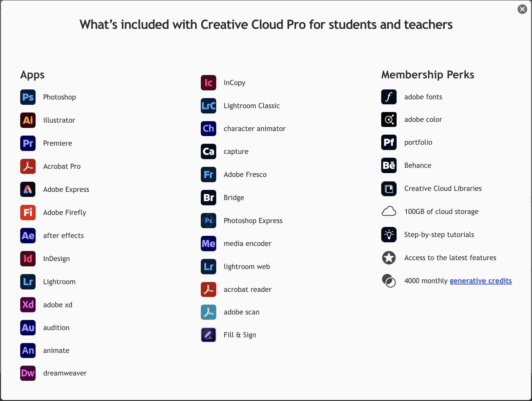Click the "Creative Cloud Libraries" label

click(443, 188)
